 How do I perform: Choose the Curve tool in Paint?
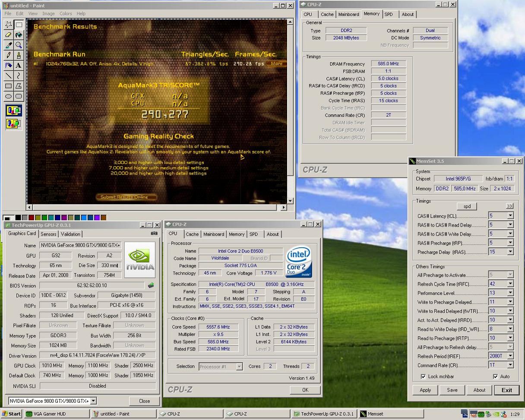click(19, 76)
